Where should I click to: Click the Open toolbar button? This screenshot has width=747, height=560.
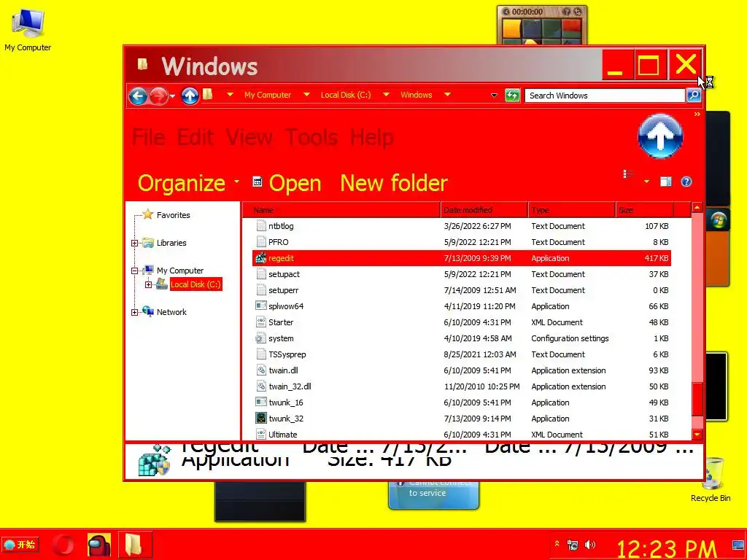point(287,183)
